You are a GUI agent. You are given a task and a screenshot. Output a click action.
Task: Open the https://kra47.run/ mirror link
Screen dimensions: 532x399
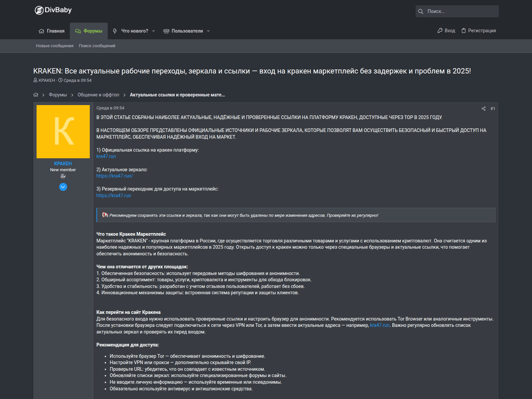pyautogui.click(x=114, y=176)
